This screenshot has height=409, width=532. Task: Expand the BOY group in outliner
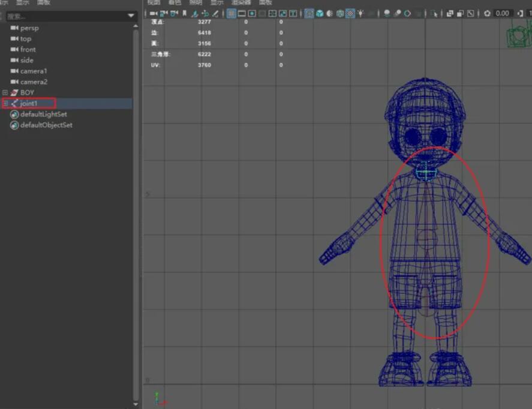pyautogui.click(x=5, y=93)
